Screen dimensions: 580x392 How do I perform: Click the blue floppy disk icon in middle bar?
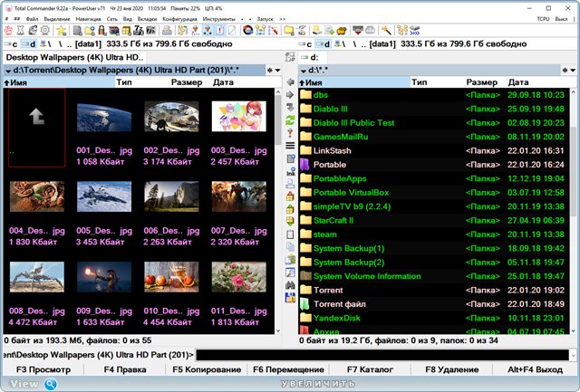(x=290, y=298)
